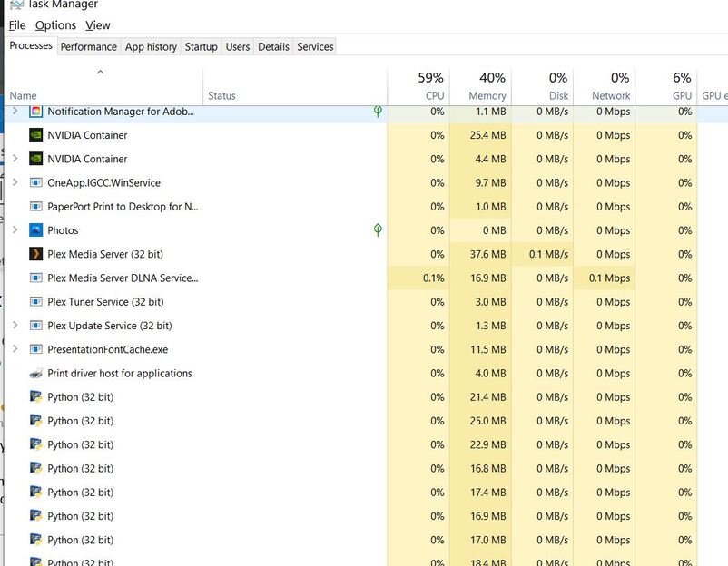Switch to the Startup tab
The image size is (728, 566).
click(201, 47)
